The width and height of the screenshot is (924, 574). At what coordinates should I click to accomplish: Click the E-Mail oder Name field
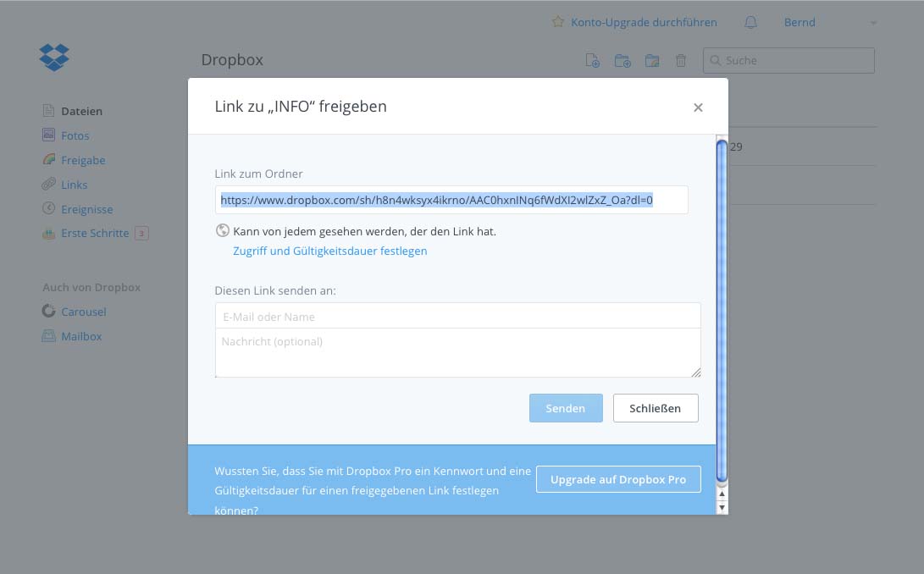point(457,317)
